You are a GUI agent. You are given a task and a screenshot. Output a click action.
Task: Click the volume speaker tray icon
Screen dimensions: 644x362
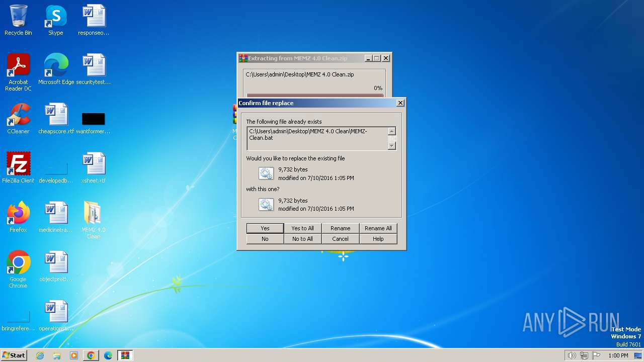point(572,355)
